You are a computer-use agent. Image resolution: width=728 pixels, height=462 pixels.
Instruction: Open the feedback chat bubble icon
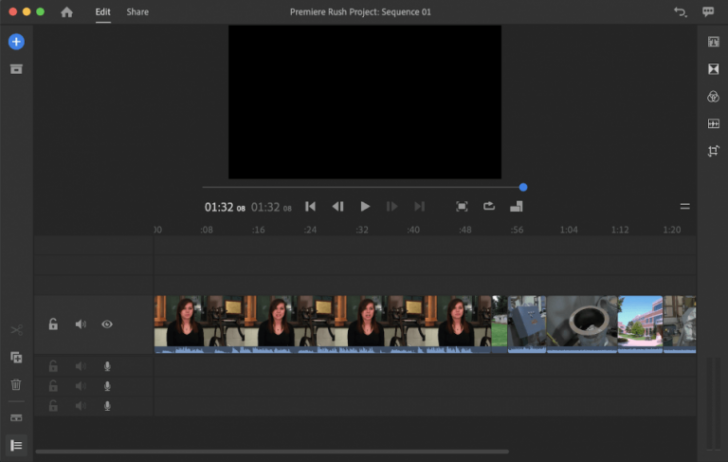point(708,12)
